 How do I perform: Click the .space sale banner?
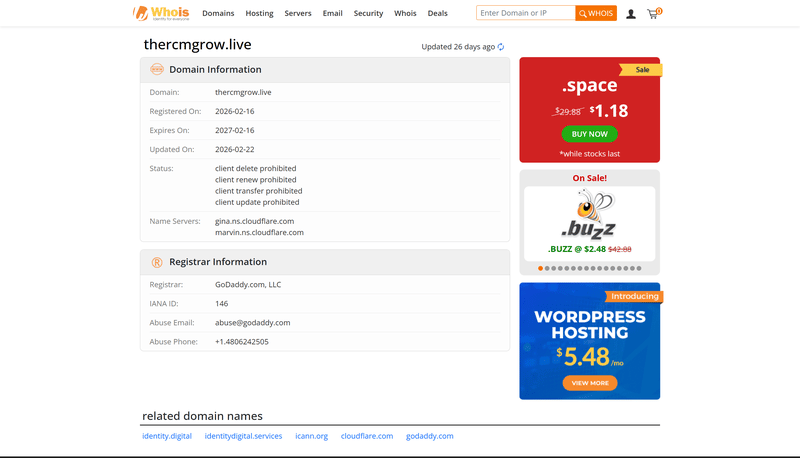point(589,110)
